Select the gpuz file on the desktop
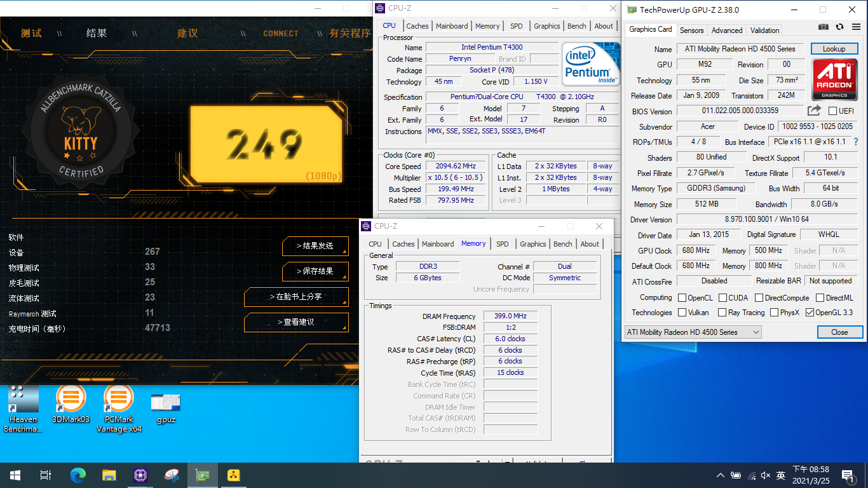 click(x=166, y=409)
